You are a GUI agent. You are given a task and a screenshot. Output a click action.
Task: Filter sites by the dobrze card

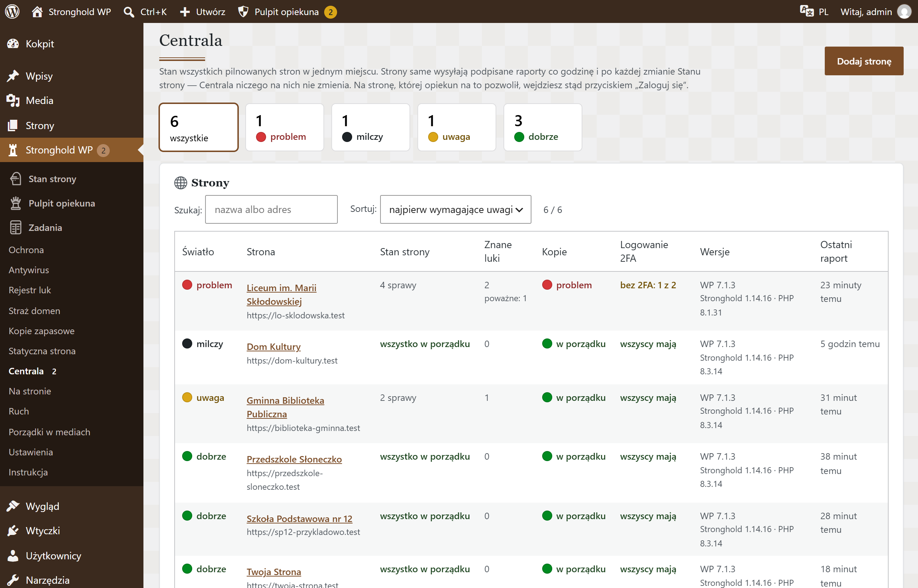point(543,127)
